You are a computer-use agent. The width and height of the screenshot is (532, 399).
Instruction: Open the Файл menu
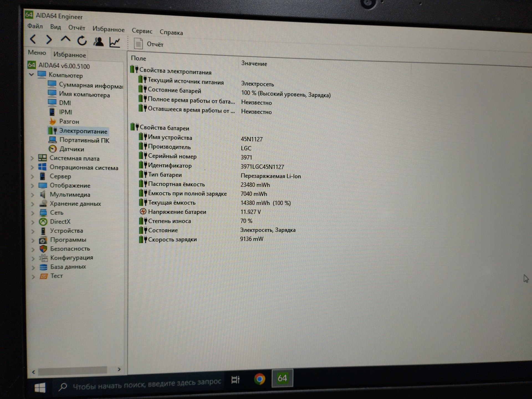35,26
